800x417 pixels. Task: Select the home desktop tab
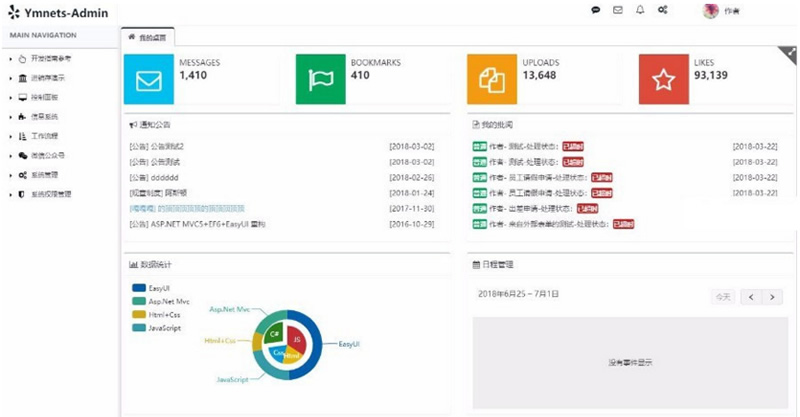click(147, 37)
